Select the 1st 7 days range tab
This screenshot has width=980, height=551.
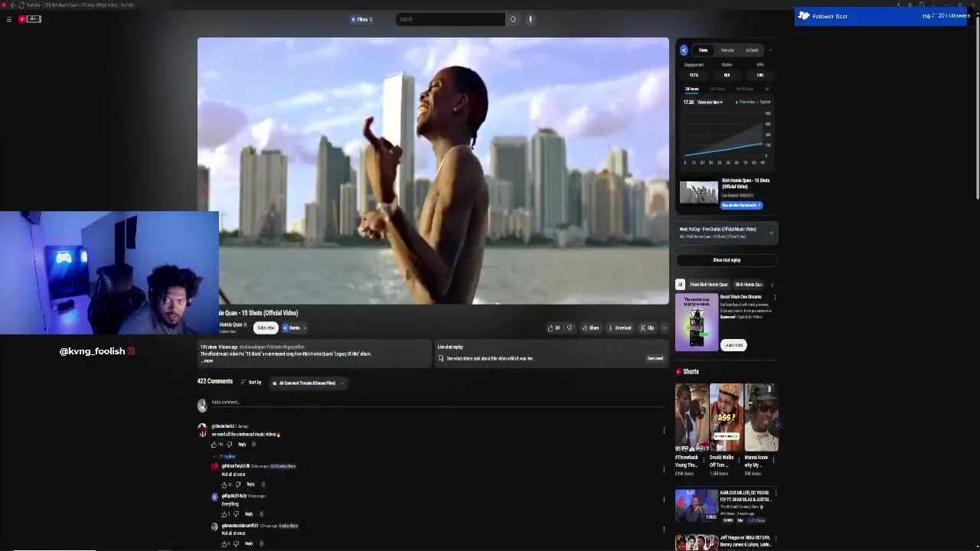point(717,89)
